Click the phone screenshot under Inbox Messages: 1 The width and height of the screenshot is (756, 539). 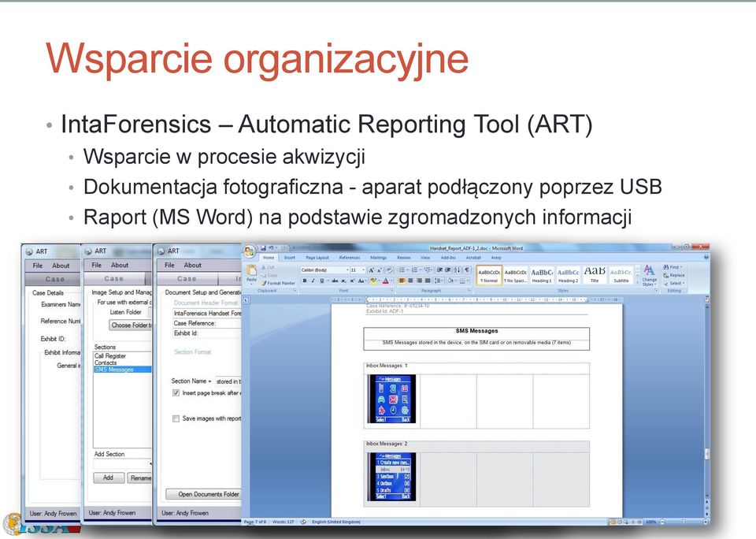pyautogui.click(x=391, y=399)
